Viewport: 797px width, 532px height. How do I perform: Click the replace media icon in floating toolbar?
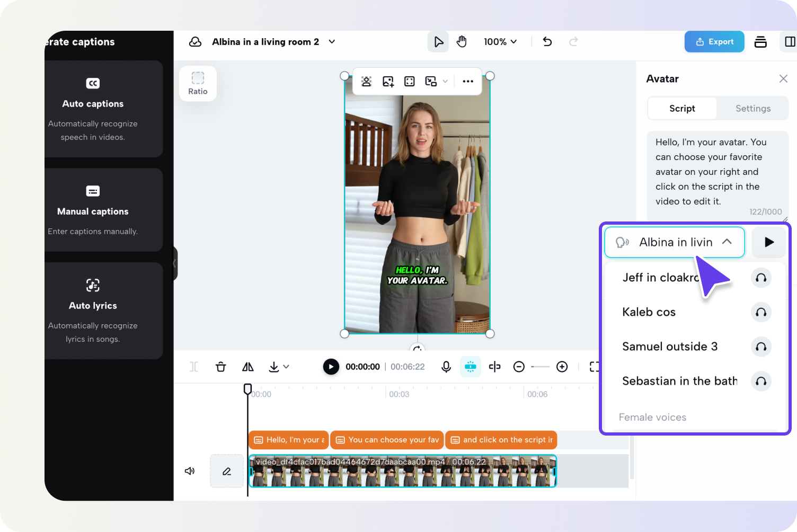click(431, 81)
